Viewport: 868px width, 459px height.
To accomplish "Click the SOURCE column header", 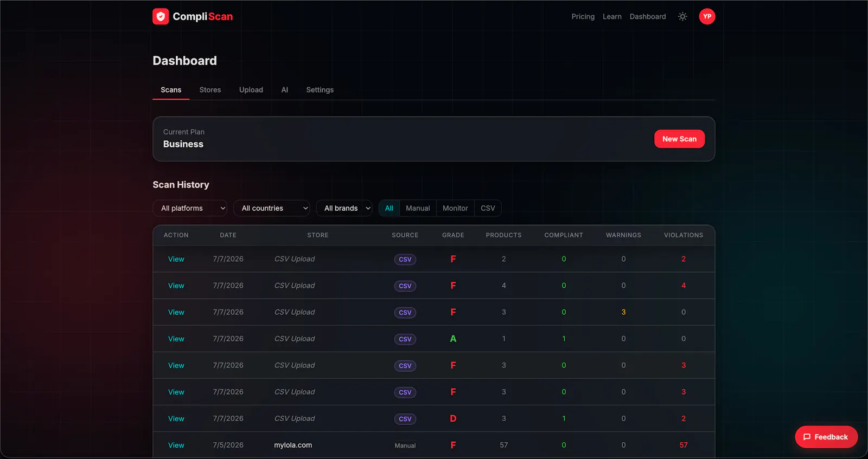I will (405, 235).
